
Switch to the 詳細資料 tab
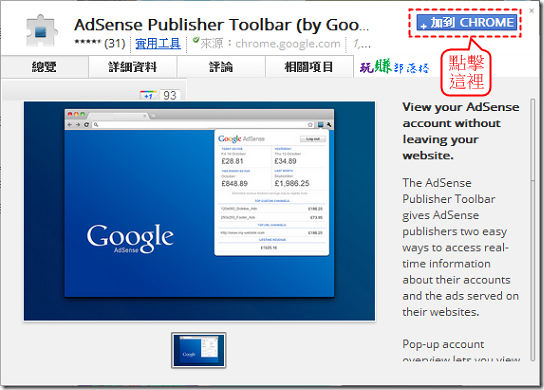pos(133,67)
